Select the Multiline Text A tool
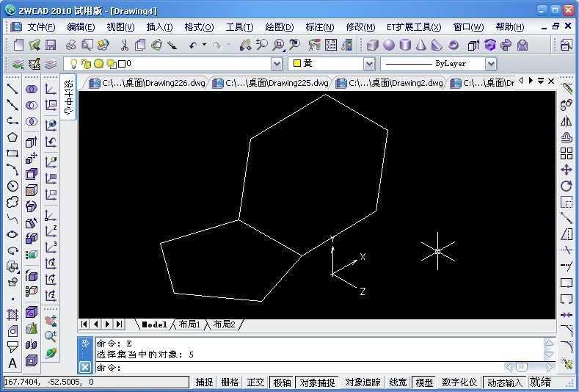This screenshot has height=392, width=579. coord(12,363)
